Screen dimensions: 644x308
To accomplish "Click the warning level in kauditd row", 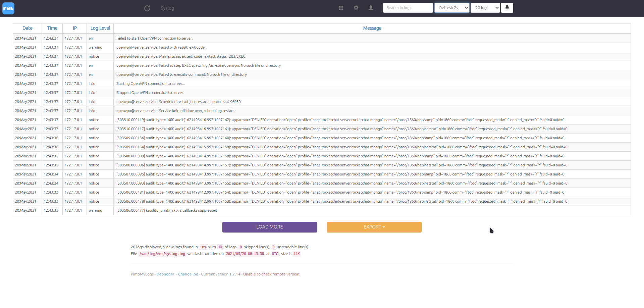I will 95,210.
